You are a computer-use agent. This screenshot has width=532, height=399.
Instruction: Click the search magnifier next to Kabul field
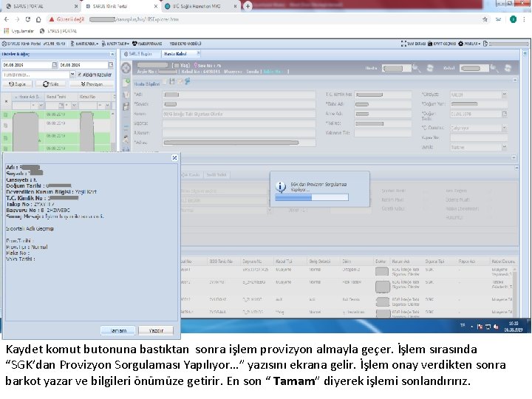tap(494, 69)
